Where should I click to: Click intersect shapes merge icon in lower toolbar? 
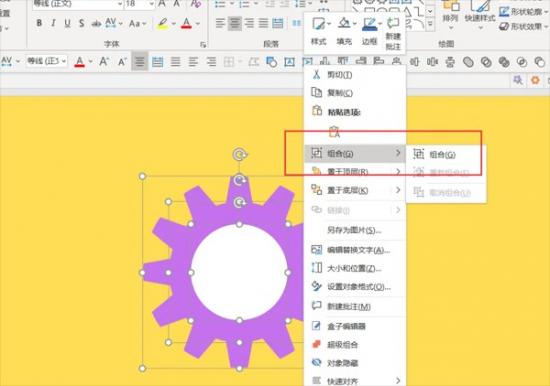coord(522,62)
